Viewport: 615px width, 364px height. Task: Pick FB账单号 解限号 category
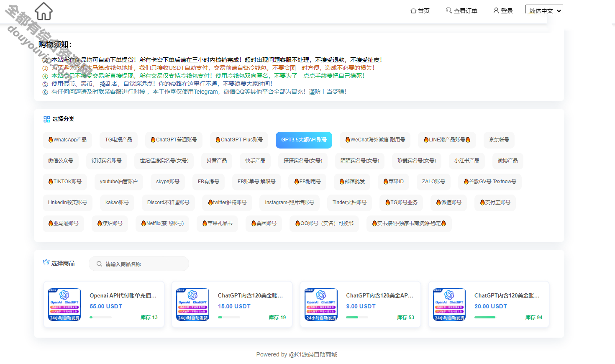pos(256,182)
